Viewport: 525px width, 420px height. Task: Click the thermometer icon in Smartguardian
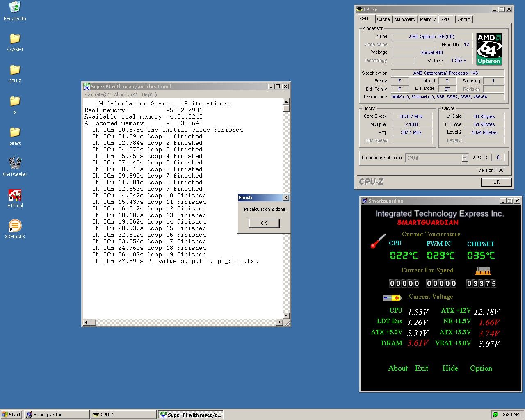coord(378,241)
